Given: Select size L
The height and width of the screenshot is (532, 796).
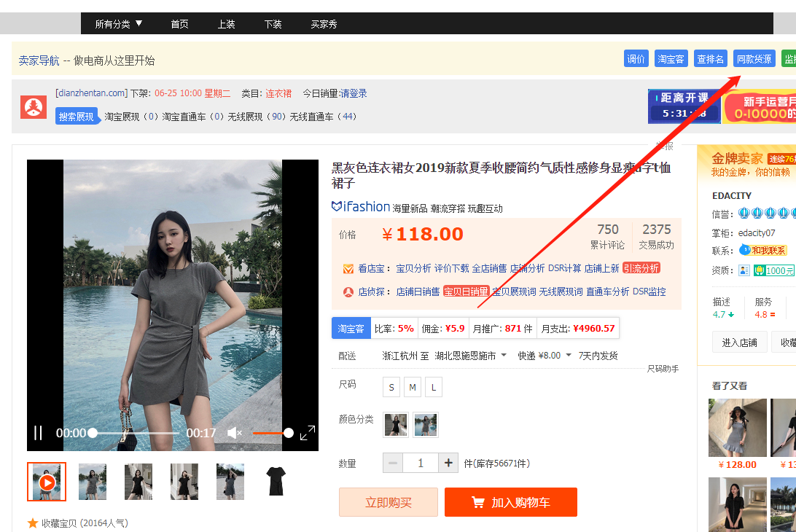Looking at the screenshot, I should coord(434,387).
